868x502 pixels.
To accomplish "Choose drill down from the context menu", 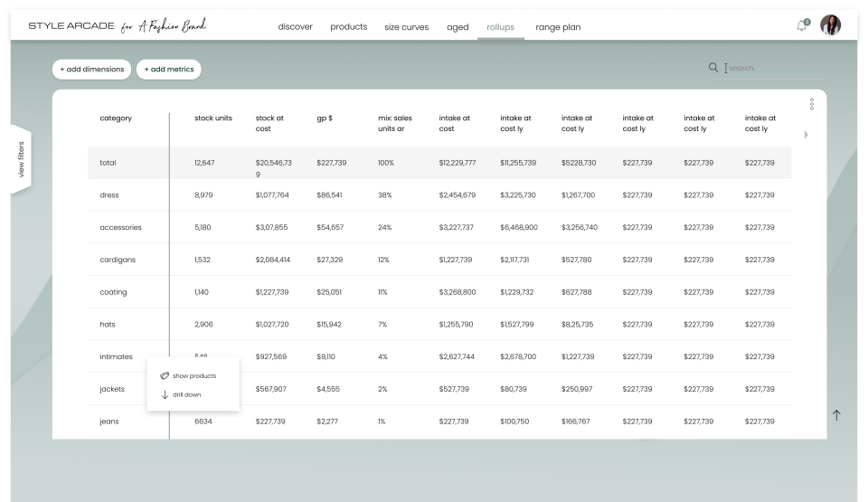I will pos(181,394).
